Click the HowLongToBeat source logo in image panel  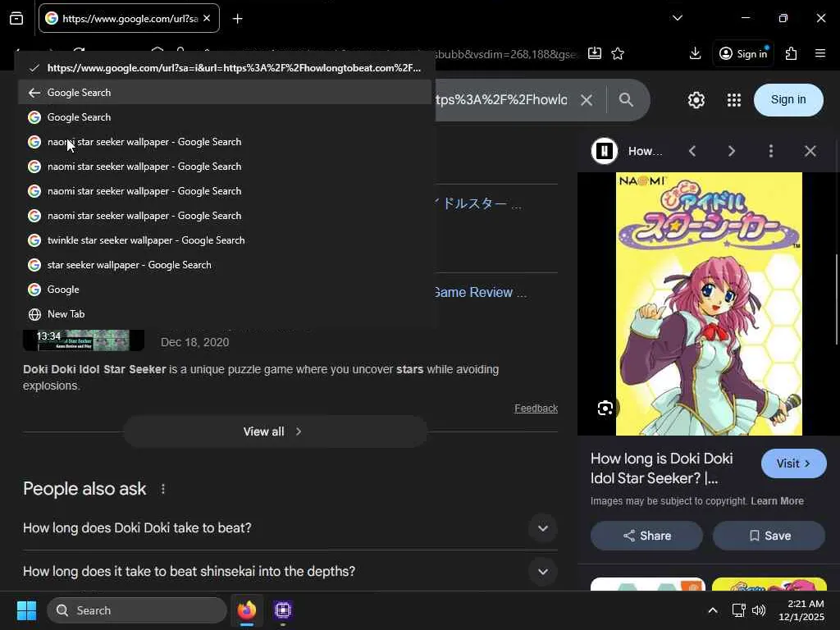[605, 151]
